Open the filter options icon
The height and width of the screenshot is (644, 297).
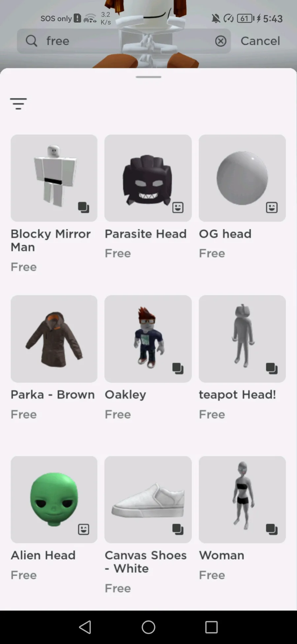pos(18,104)
